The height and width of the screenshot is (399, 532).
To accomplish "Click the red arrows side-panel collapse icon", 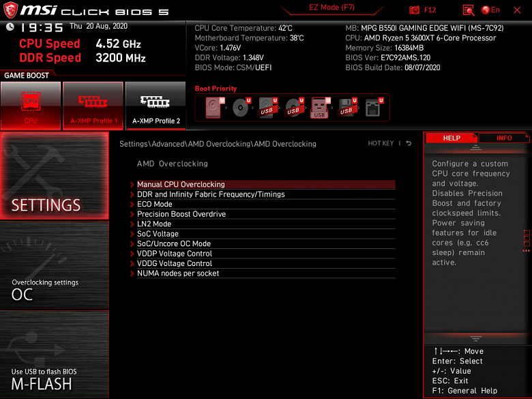I will tap(527, 251).
